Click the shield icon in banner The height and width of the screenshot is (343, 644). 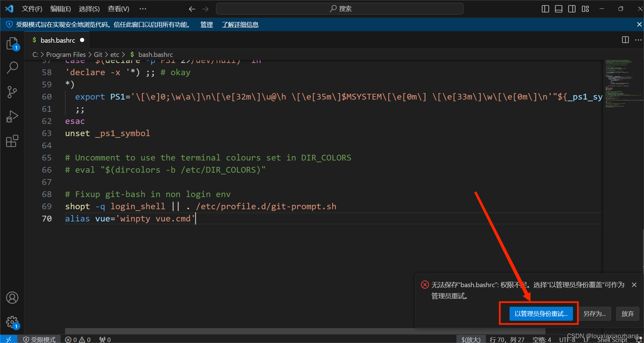tap(9, 24)
